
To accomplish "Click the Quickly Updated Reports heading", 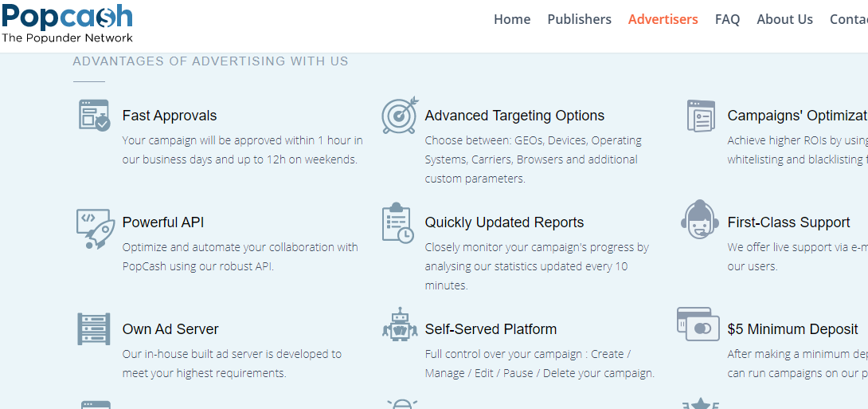I will pyautogui.click(x=504, y=222).
